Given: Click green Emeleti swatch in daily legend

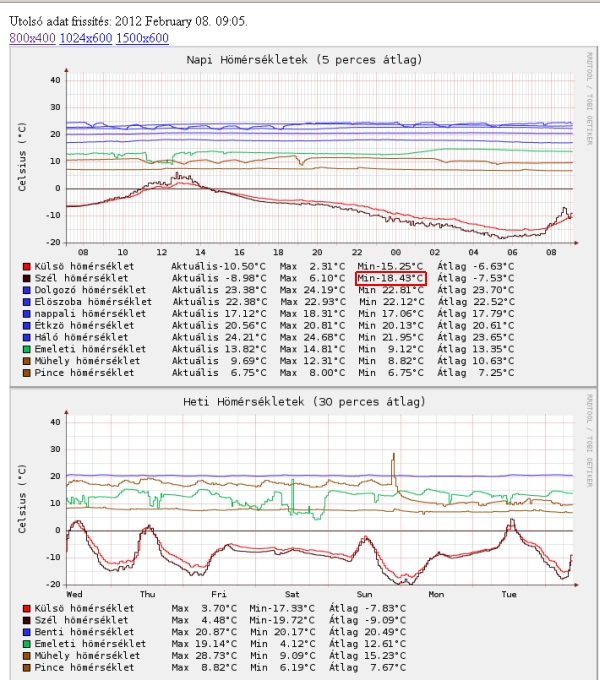Looking at the screenshot, I should (25, 349).
